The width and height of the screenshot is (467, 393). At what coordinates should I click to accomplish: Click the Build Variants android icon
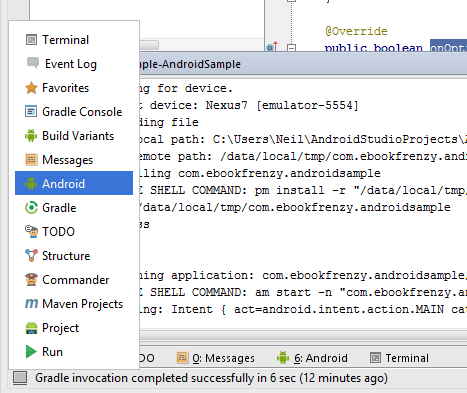[31, 136]
